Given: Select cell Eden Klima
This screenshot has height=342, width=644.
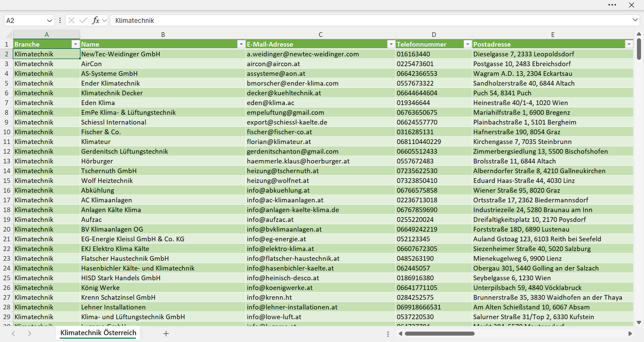Looking at the screenshot, I should click(x=163, y=103).
